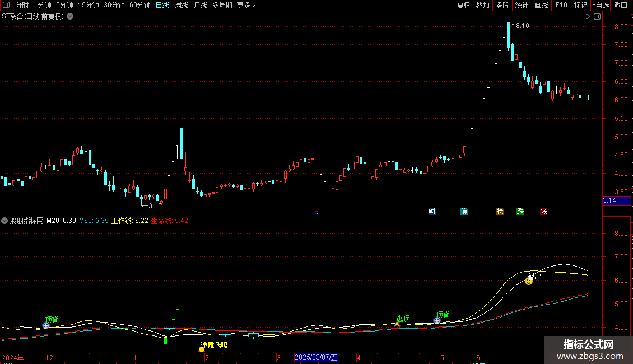633x364 pixels.
Task: Expand the ST联合 chart title dropdown
Action: [x=70, y=17]
